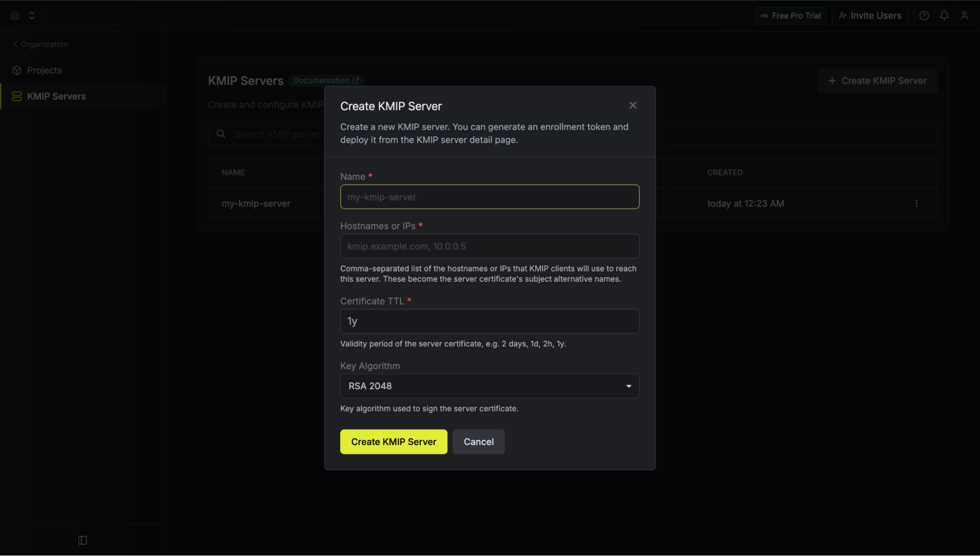Collapse the sidebar panel icon
This screenshot has height=556, width=980.
[x=82, y=540]
